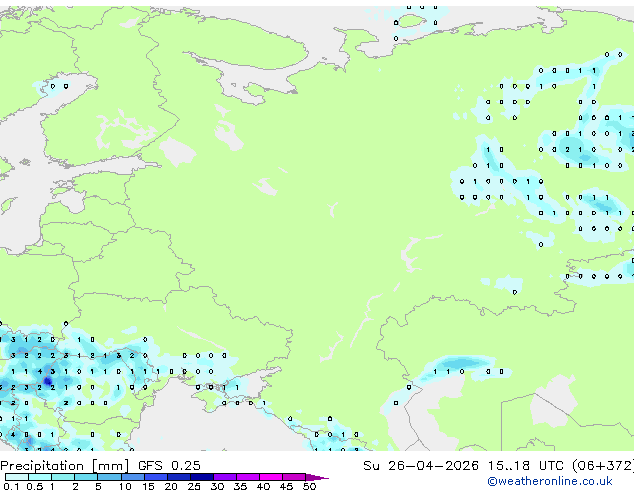Select the 25–30 mm darkest navy legend swatch
The height and width of the screenshot is (490, 634).
202,477
